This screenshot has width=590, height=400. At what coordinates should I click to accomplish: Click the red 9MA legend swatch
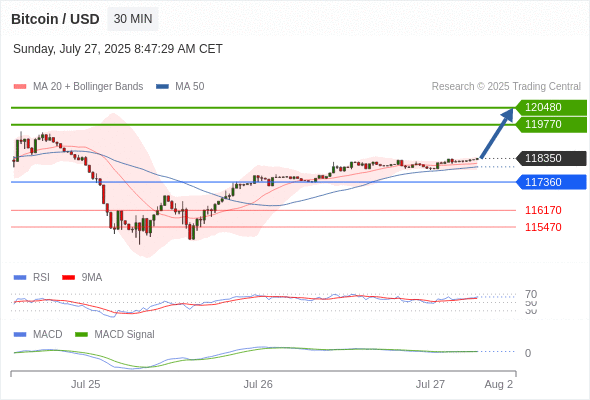point(68,278)
